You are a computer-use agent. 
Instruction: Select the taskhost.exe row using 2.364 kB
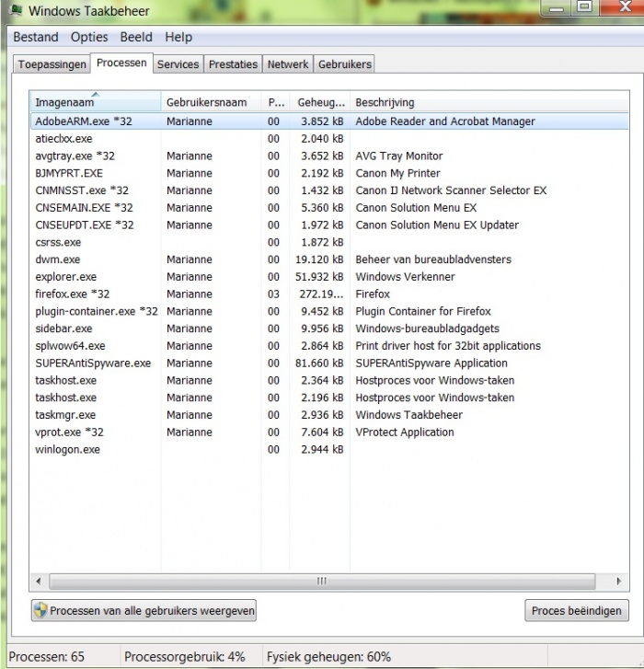click(329, 381)
